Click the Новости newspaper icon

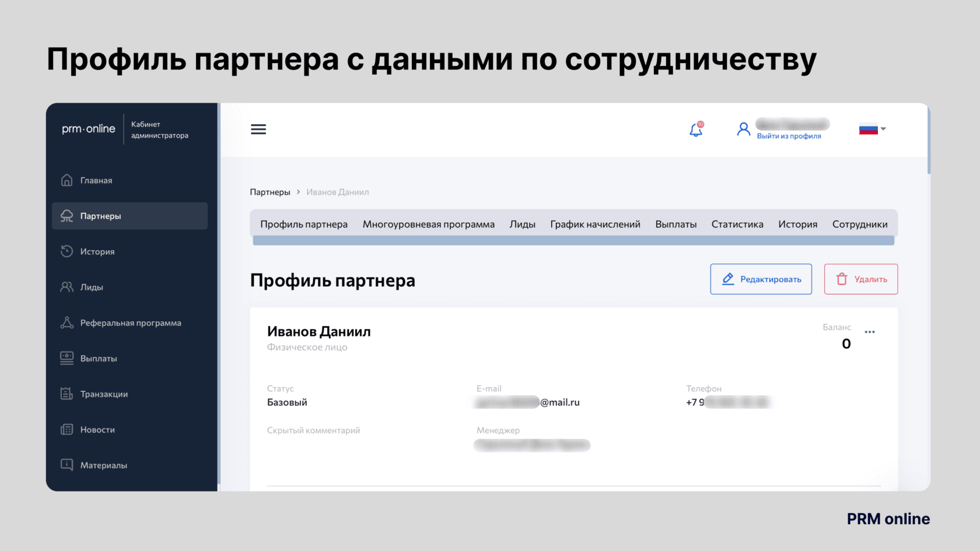[67, 430]
